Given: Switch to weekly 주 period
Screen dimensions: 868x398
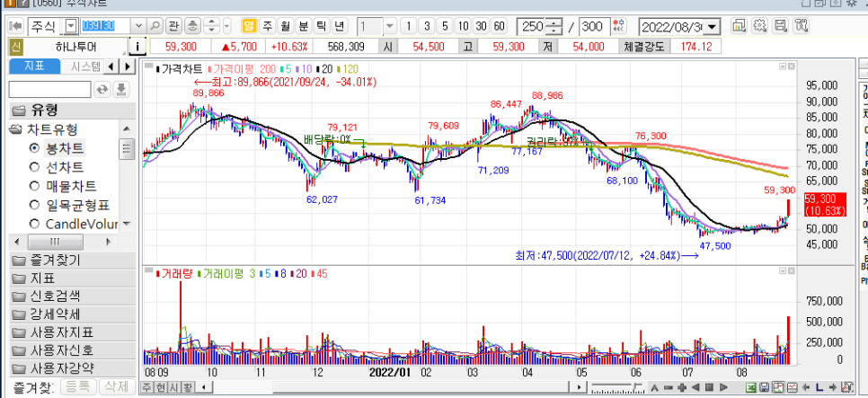Looking at the screenshot, I should 268,25.
